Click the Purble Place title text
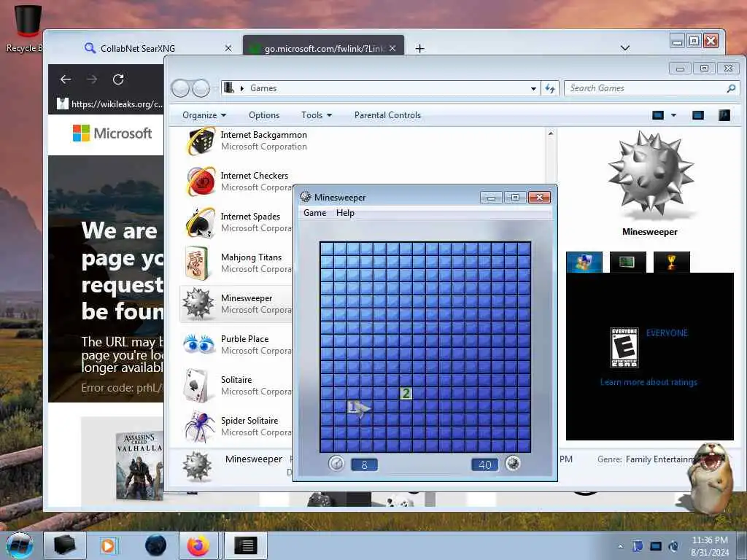The width and height of the screenshot is (747, 560). (x=244, y=339)
